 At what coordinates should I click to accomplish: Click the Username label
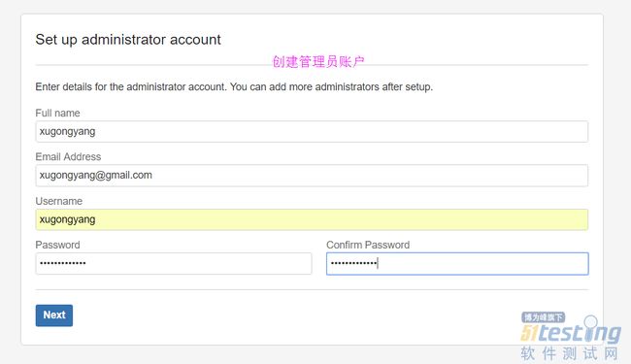pyautogui.click(x=59, y=201)
